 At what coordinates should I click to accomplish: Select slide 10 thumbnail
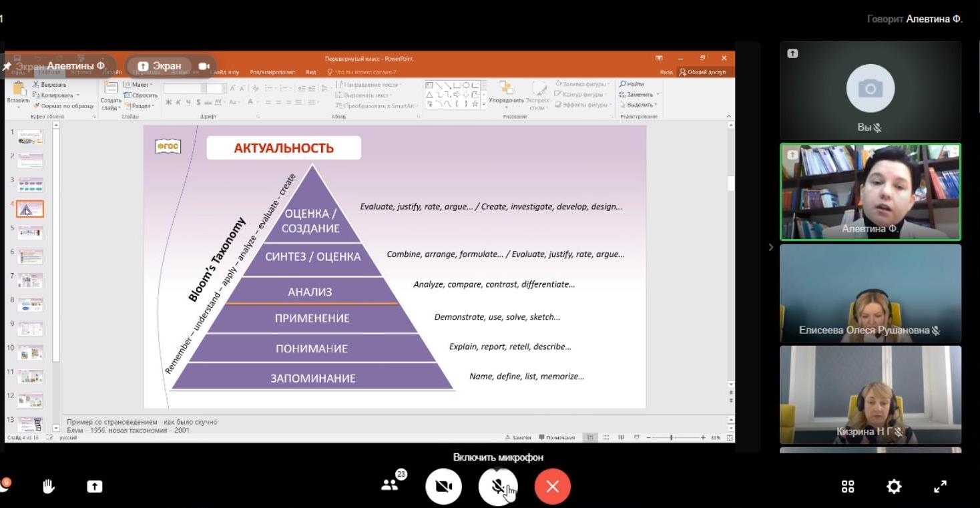30,352
